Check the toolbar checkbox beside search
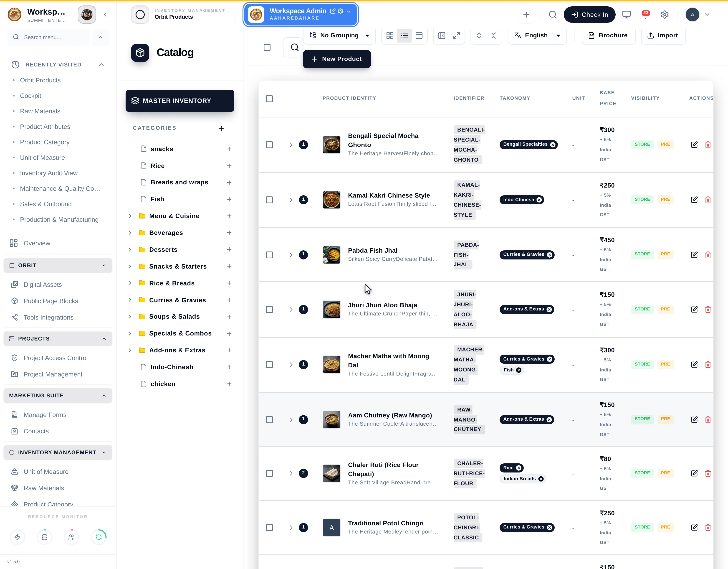Viewport: 728px width, 569px height. (267, 47)
